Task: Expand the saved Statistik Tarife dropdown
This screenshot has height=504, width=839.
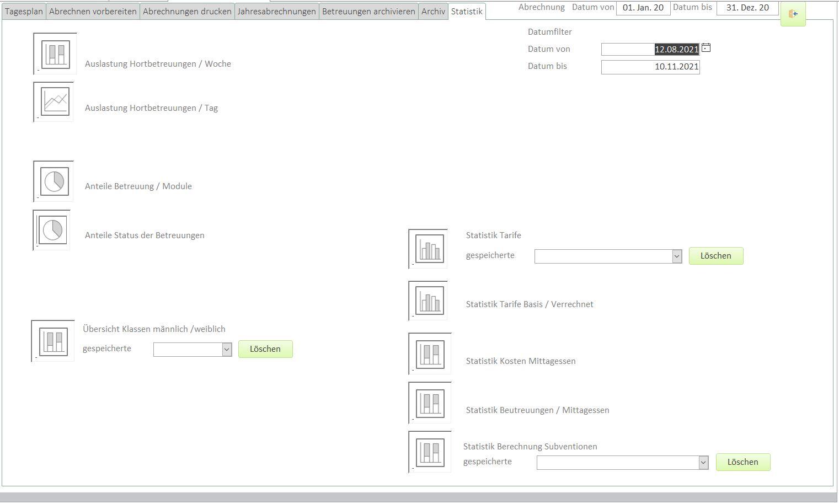Action: (677, 256)
